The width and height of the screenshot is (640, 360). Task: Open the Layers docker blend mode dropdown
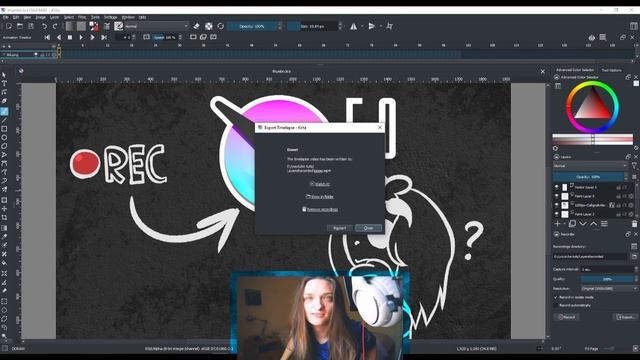[590, 166]
